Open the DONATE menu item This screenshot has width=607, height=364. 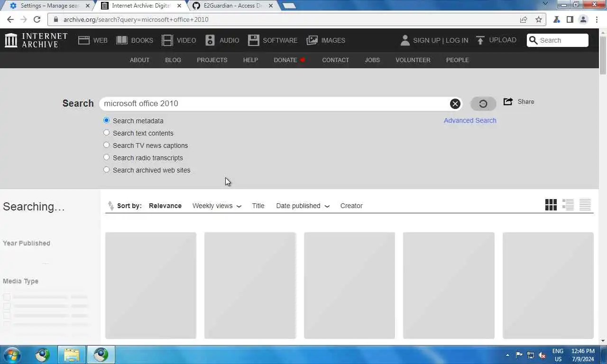pyautogui.click(x=289, y=60)
